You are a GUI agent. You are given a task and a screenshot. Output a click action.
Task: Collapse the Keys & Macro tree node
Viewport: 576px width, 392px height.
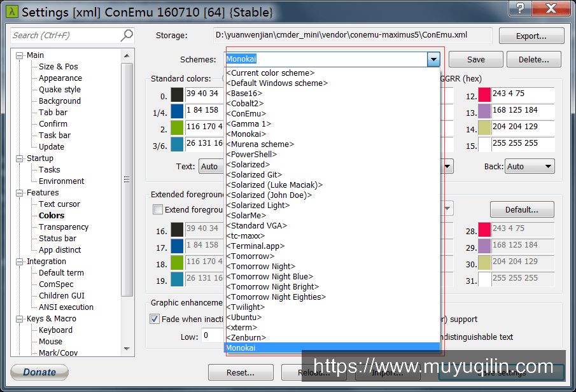pos(19,319)
